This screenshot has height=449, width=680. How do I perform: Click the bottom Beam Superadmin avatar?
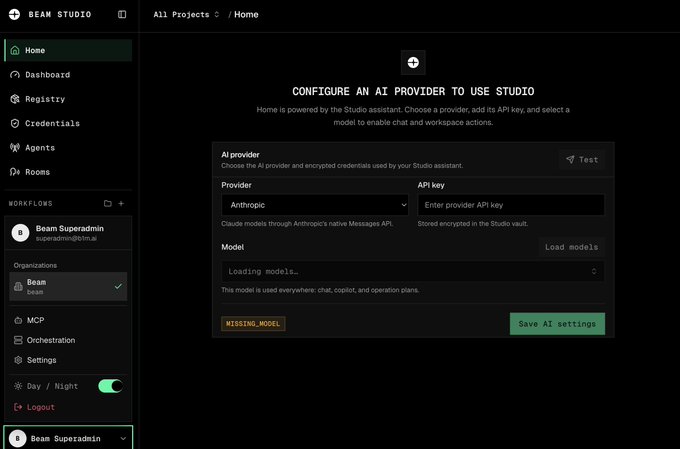[17, 438]
